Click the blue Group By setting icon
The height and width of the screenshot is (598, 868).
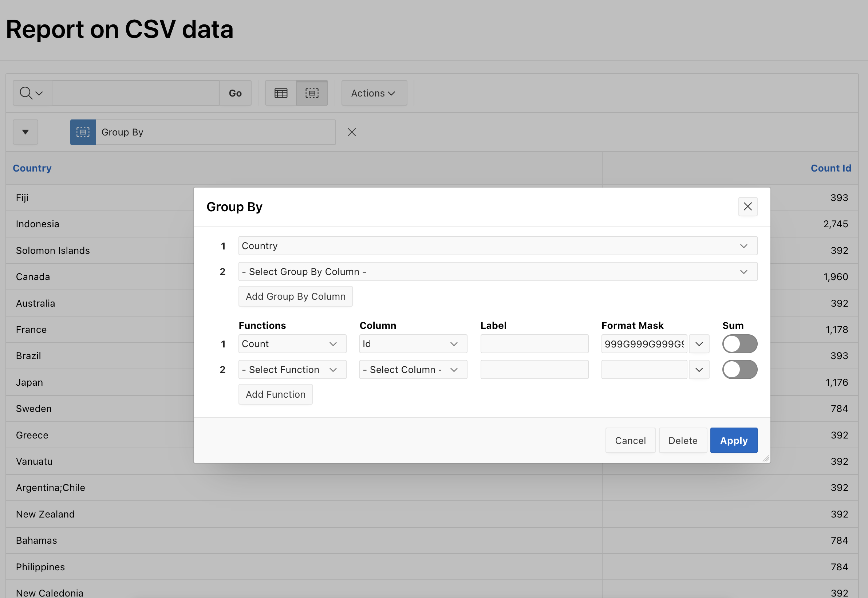pyautogui.click(x=83, y=132)
